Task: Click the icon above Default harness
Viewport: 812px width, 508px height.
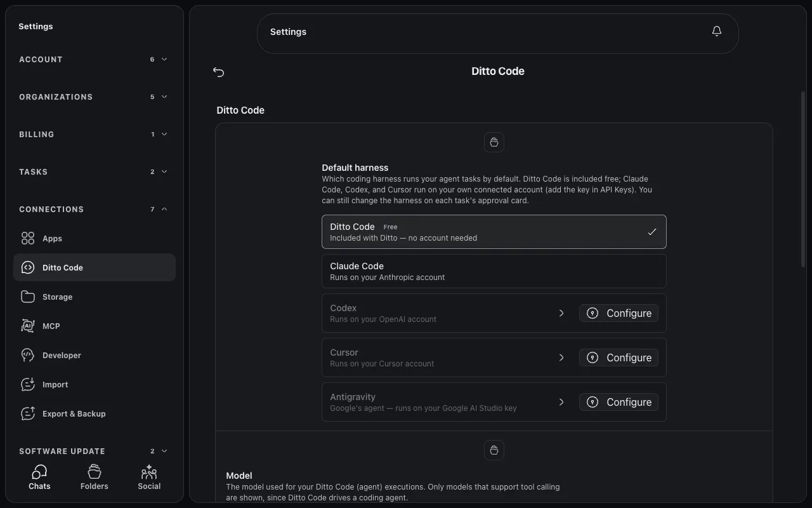Action: pyautogui.click(x=494, y=142)
